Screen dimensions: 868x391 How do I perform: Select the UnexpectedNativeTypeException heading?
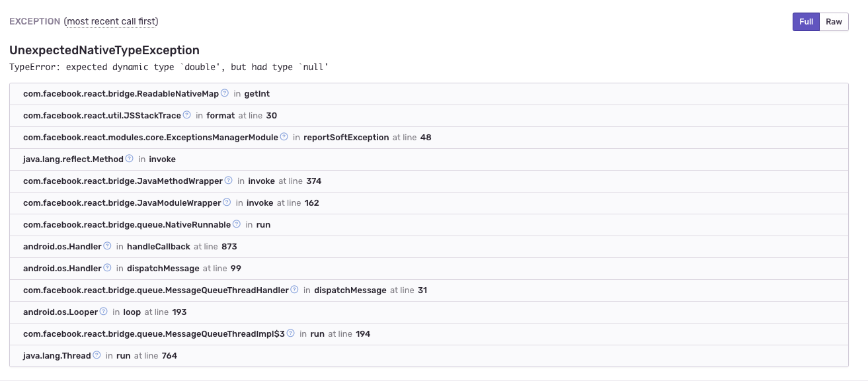coord(104,50)
